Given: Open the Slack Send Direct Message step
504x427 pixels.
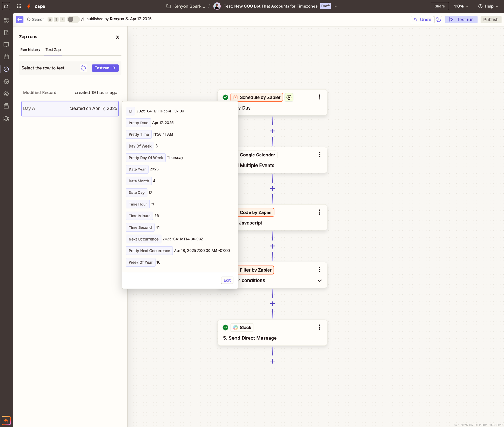Looking at the screenshot, I should click(272, 333).
